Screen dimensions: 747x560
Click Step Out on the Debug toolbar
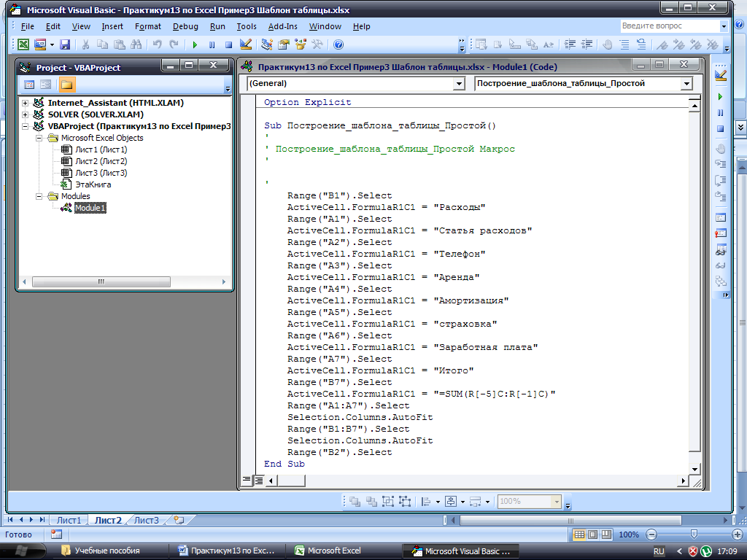(721, 196)
